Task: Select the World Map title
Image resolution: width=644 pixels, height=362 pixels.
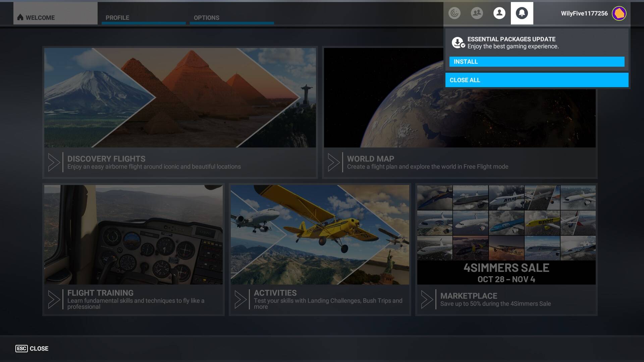Action: tap(371, 159)
